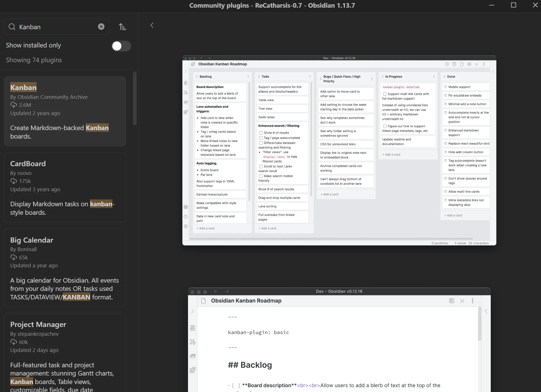This screenshot has width=541, height=392.
Task: Click the '175k' download count
Action: tap(25, 181)
